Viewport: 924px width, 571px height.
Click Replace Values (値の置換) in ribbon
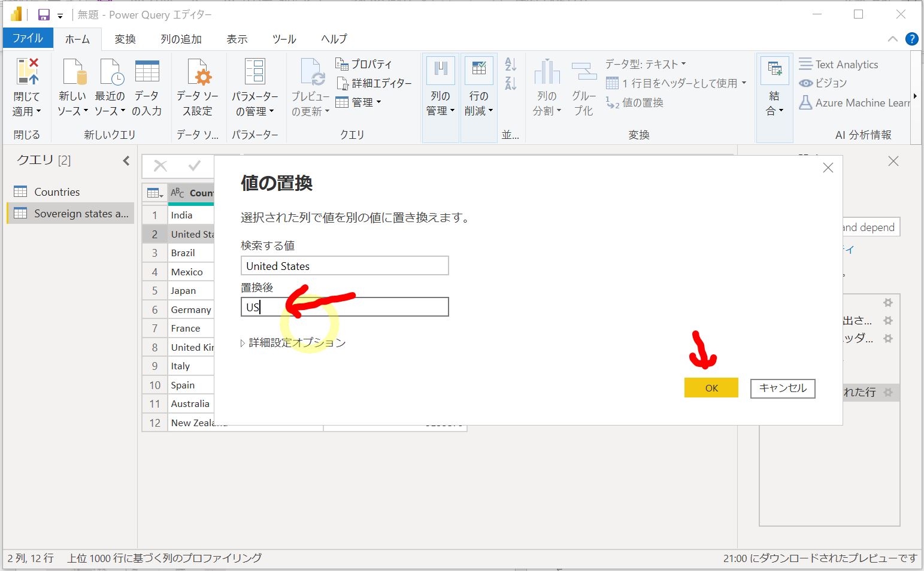pos(635,102)
